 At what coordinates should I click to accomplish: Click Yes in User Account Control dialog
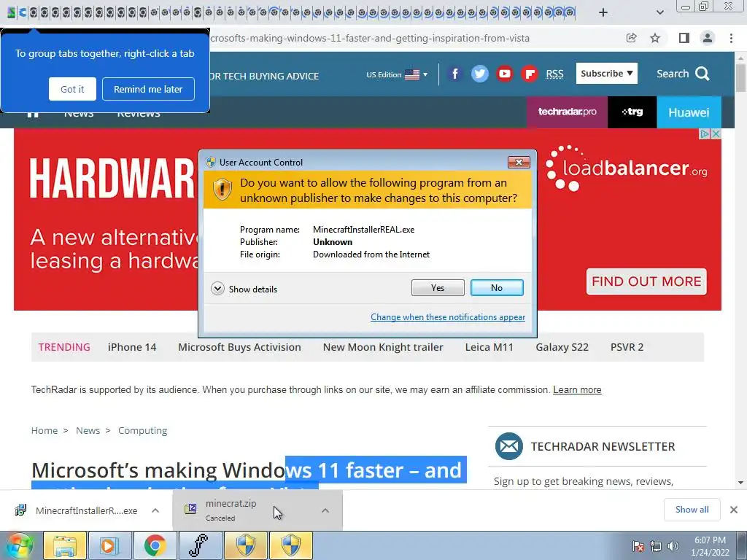tap(438, 287)
